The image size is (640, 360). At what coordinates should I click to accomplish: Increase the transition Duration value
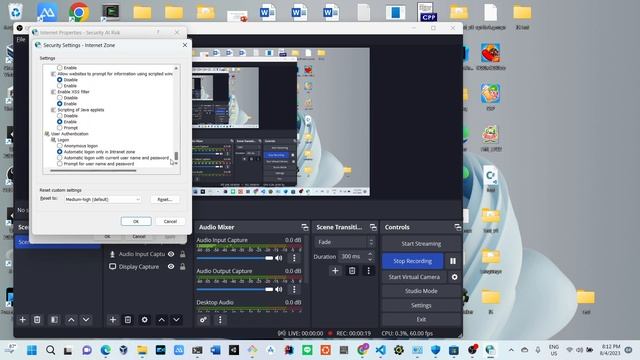pyautogui.click(x=370, y=254)
